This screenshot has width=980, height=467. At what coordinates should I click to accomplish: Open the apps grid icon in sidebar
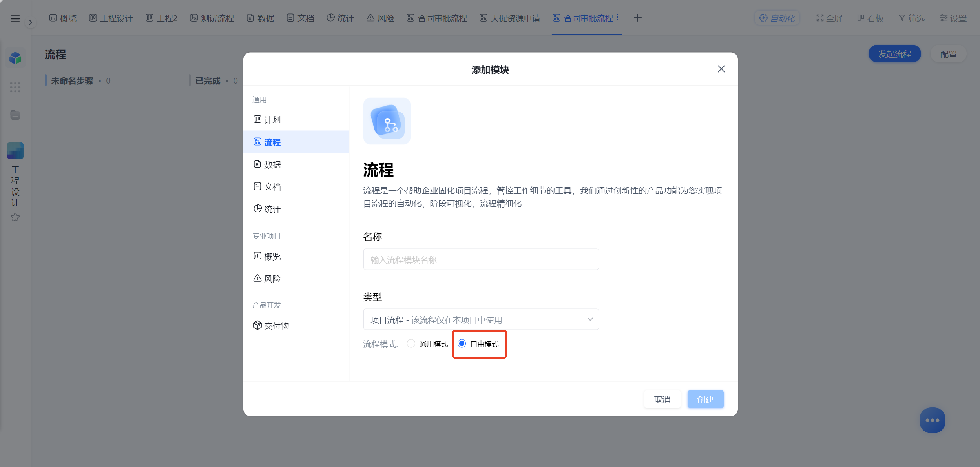click(15, 87)
